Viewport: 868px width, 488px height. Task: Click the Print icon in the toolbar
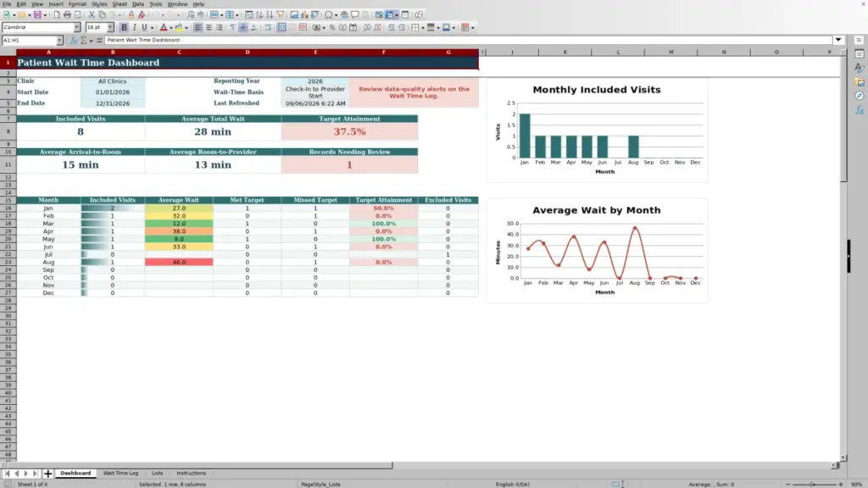click(x=67, y=14)
